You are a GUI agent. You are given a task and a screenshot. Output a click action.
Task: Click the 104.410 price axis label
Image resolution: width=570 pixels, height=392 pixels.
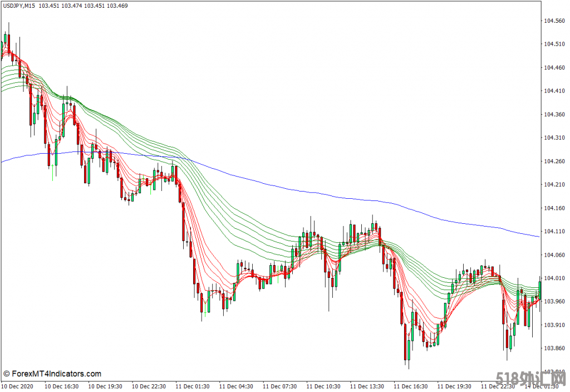(554, 91)
